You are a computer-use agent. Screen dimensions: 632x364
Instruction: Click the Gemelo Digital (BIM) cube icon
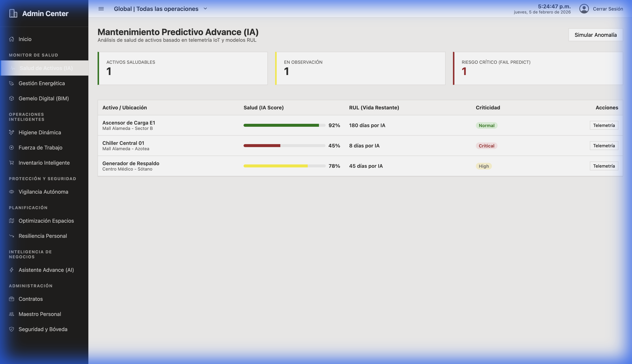(11, 98)
